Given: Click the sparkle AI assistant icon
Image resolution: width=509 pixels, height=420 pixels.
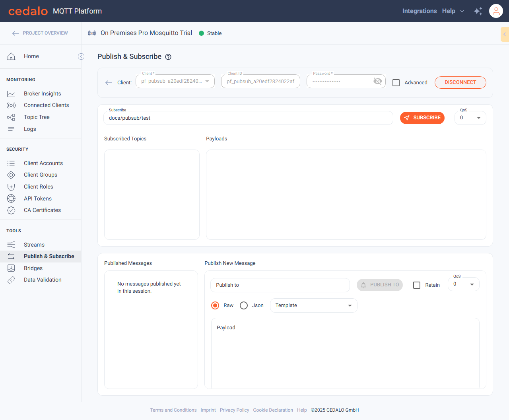Looking at the screenshot, I should point(478,11).
